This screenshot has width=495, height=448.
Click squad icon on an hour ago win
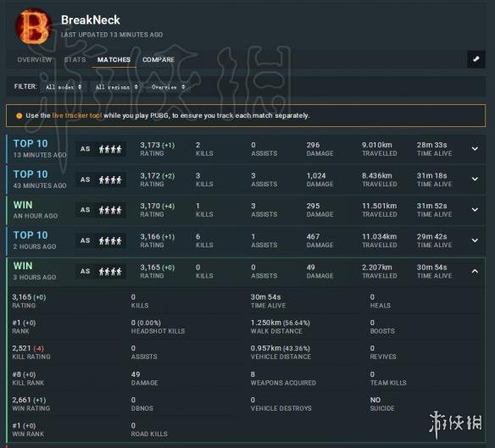point(110,210)
